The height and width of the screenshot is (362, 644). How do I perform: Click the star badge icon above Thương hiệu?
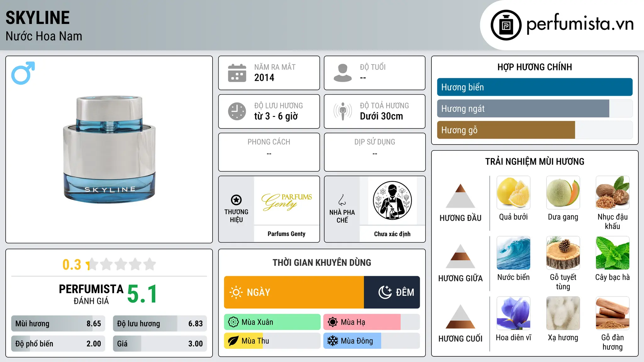tap(236, 200)
